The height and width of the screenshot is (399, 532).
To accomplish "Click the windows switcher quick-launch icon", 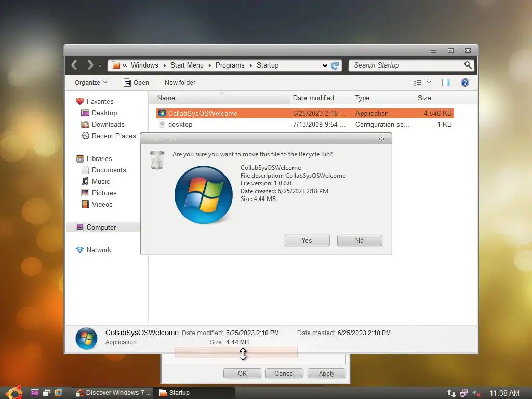I will click(x=46, y=393).
